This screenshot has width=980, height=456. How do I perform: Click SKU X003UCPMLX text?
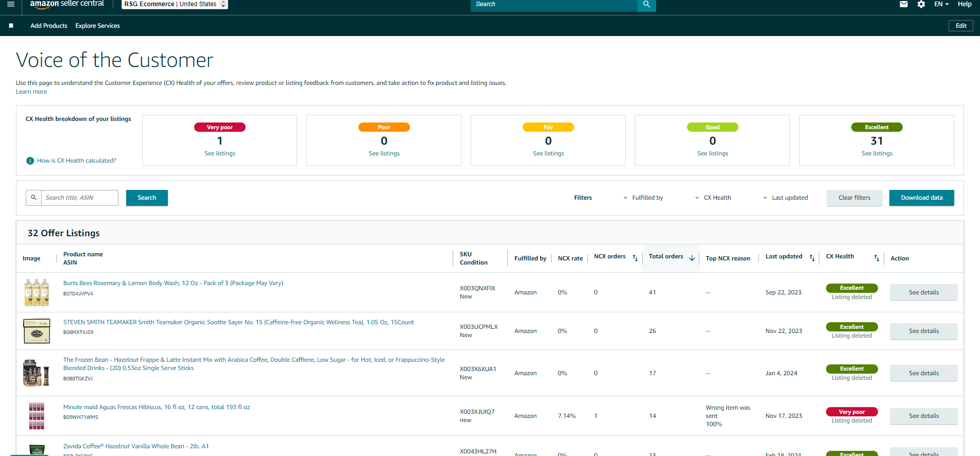(x=479, y=327)
